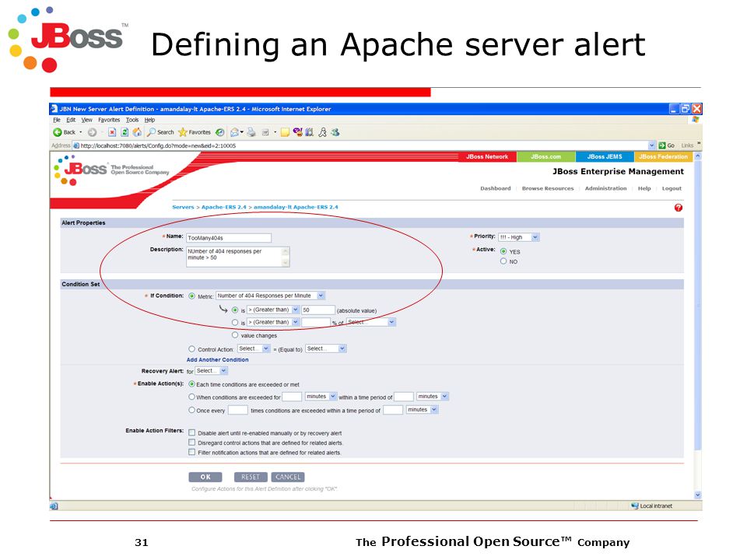This screenshot has height=560, width=747.
Task: Open the Tools menu
Action: point(132,120)
